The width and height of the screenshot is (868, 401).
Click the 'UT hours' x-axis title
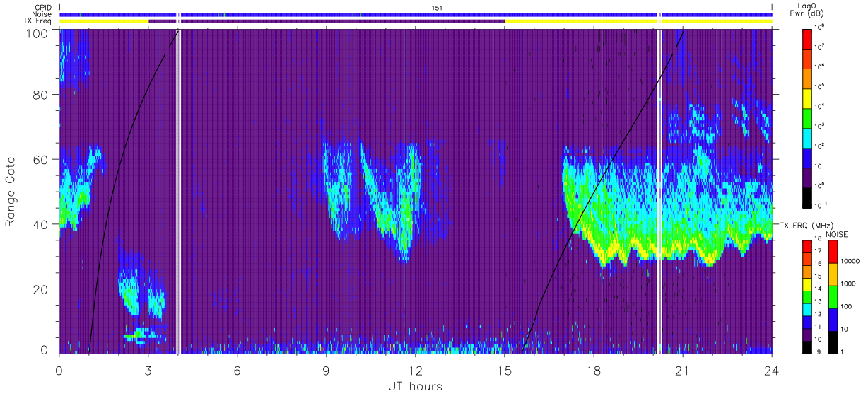pyautogui.click(x=415, y=386)
